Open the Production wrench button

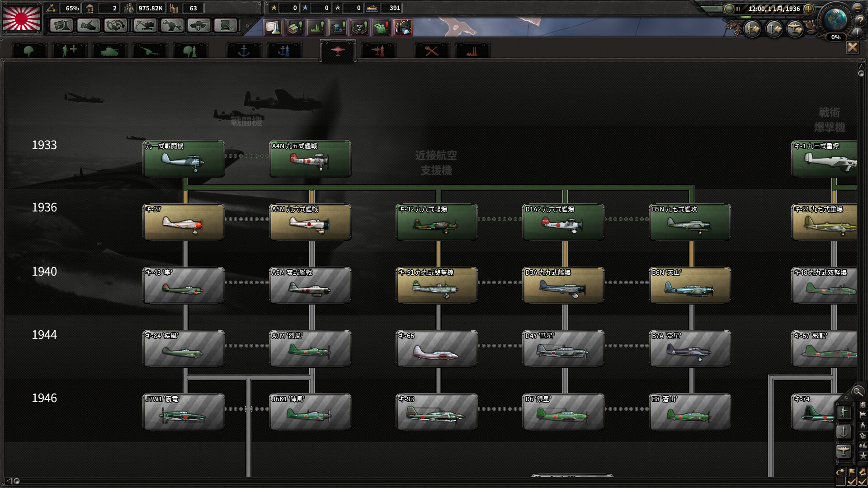[x=172, y=26]
